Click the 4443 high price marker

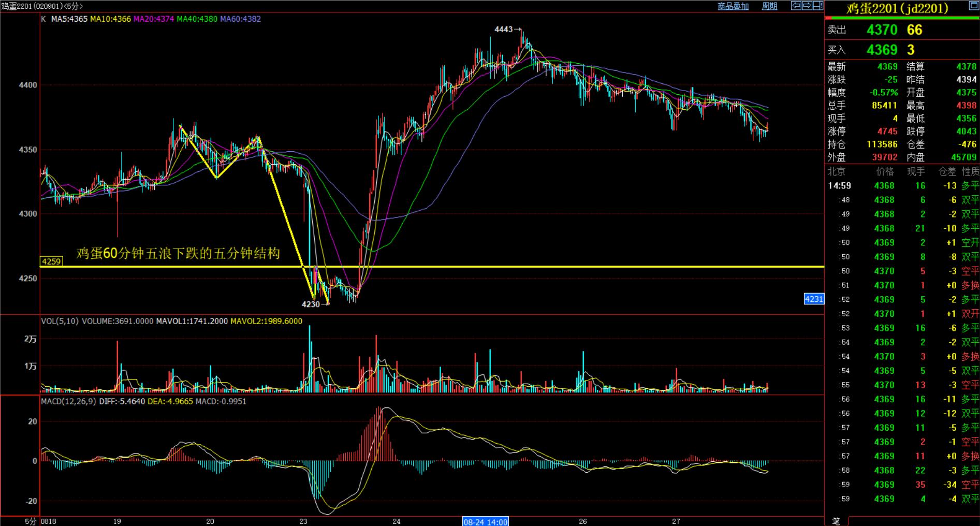pyautogui.click(x=503, y=30)
